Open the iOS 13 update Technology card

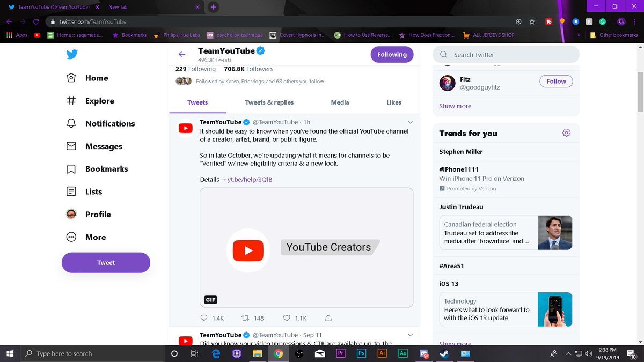point(506,309)
